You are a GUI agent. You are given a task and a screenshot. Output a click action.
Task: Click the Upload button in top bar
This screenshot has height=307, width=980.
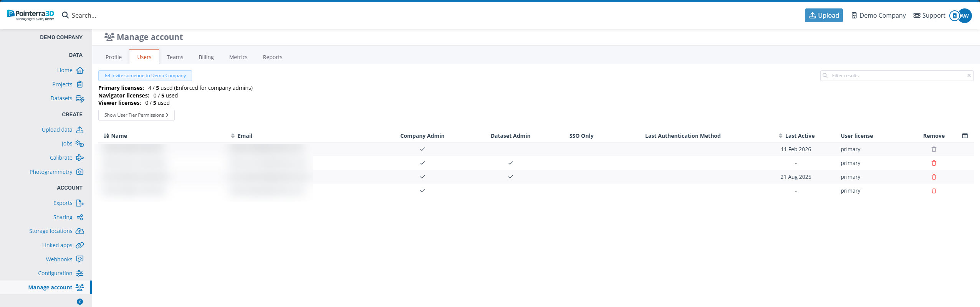tap(823, 15)
